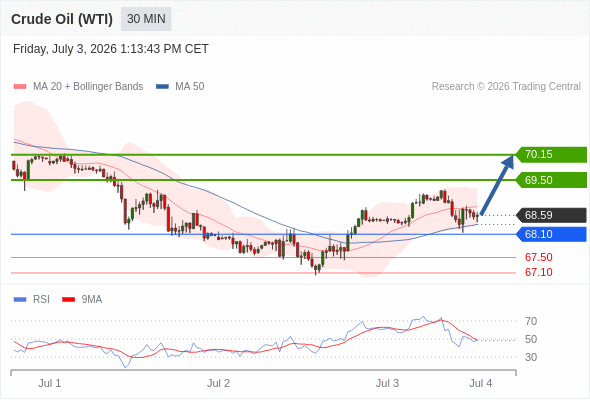Click the MA 20 + Bollinger Bands legend swatch
The image size is (590, 400).
click(20, 87)
